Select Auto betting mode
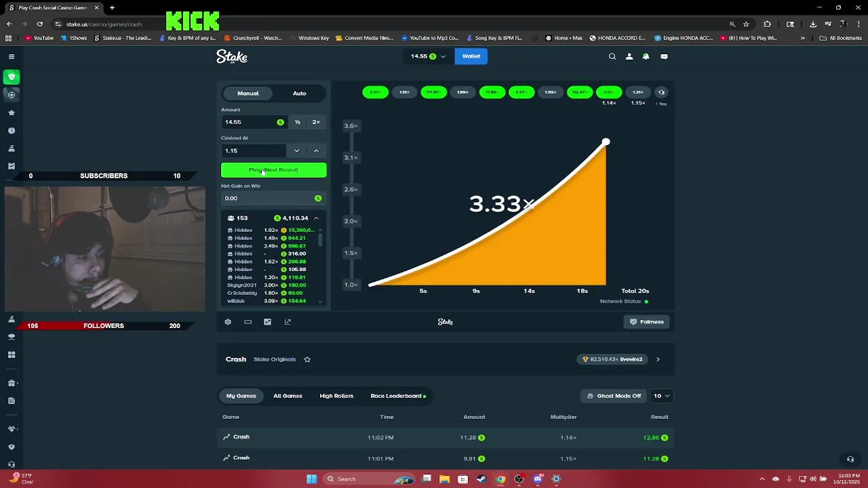This screenshot has width=868, height=488. [299, 94]
